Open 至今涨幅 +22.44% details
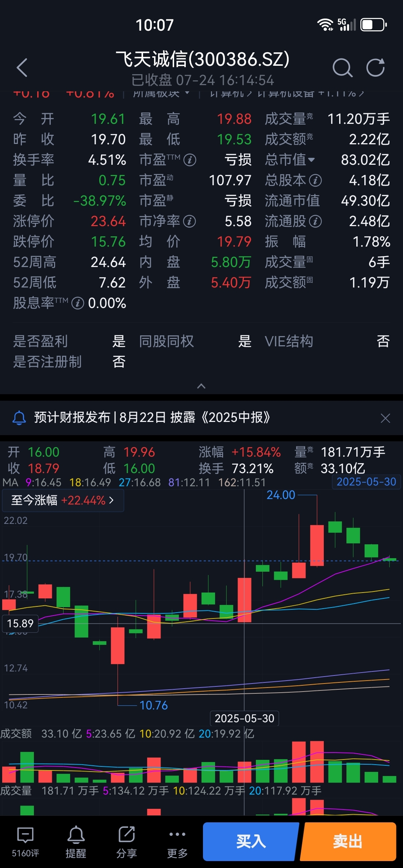 [63, 500]
